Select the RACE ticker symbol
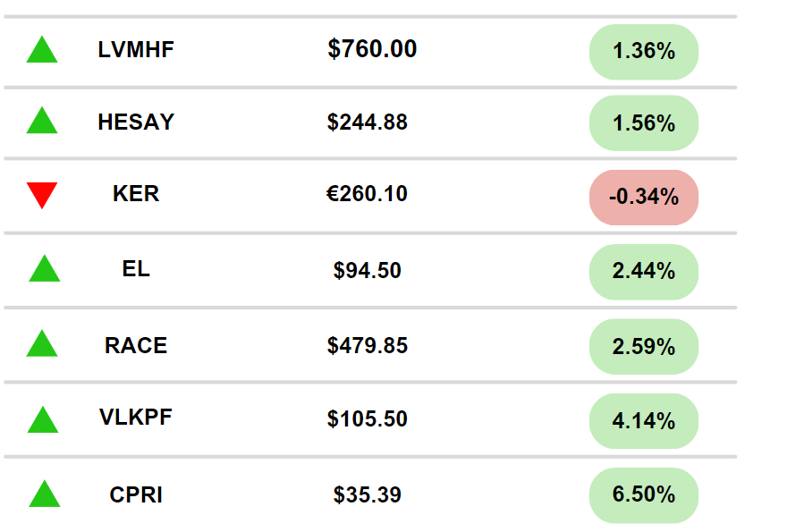This screenshot has width=787, height=532. point(136,345)
